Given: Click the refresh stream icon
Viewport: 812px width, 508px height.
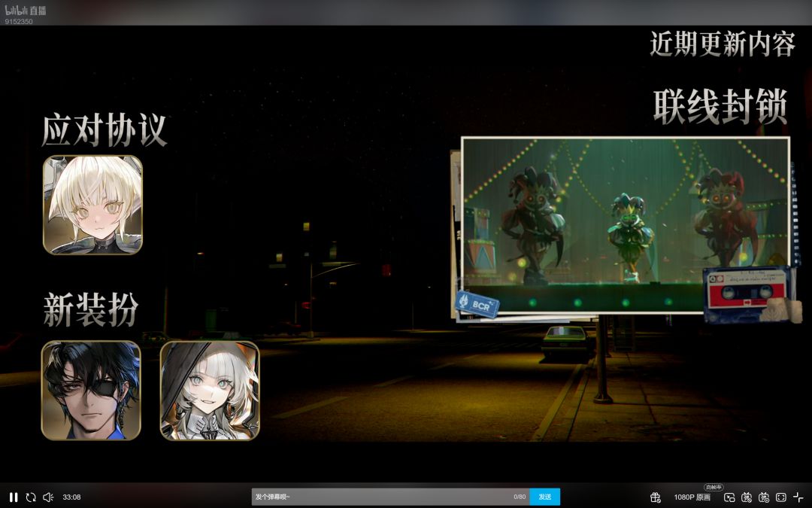Looking at the screenshot, I should pyautogui.click(x=31, y=497).
